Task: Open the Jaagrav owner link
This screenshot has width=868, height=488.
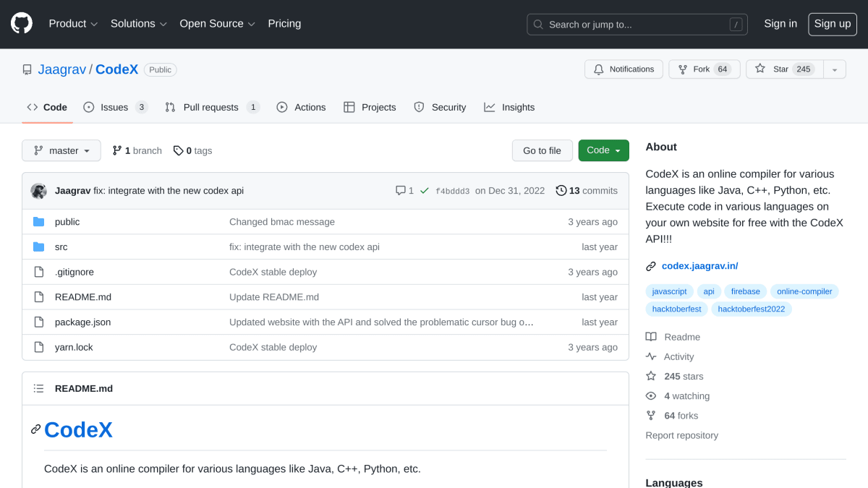Action: point(61,69)
